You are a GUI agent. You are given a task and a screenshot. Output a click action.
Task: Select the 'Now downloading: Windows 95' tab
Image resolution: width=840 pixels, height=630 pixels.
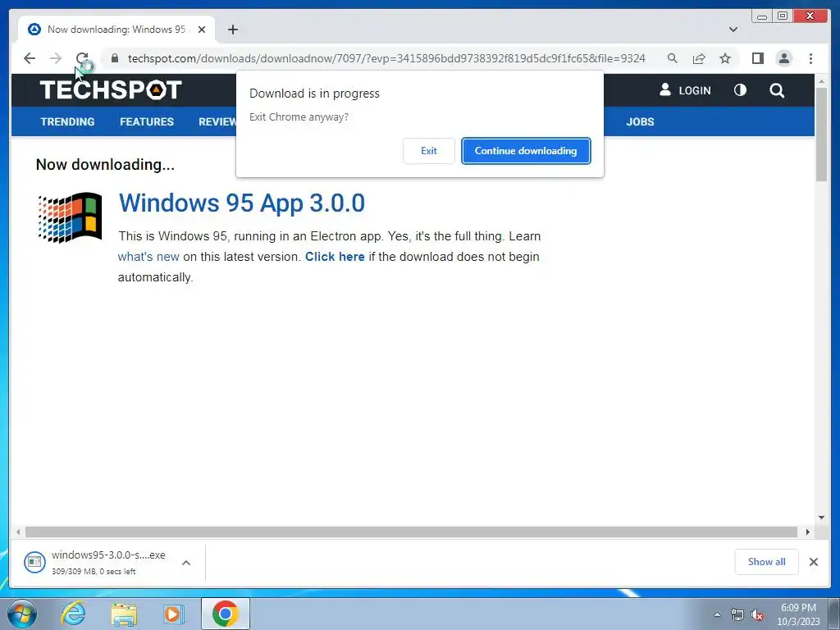click(116, 30)
